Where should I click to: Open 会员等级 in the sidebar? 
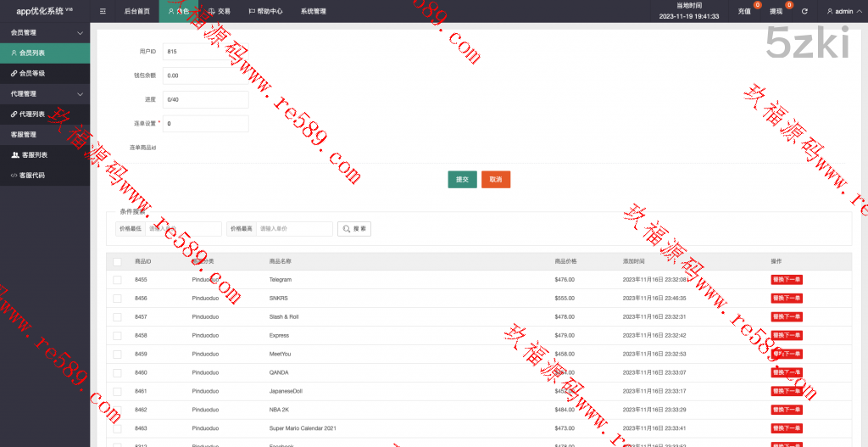click(x=32, y=73)
